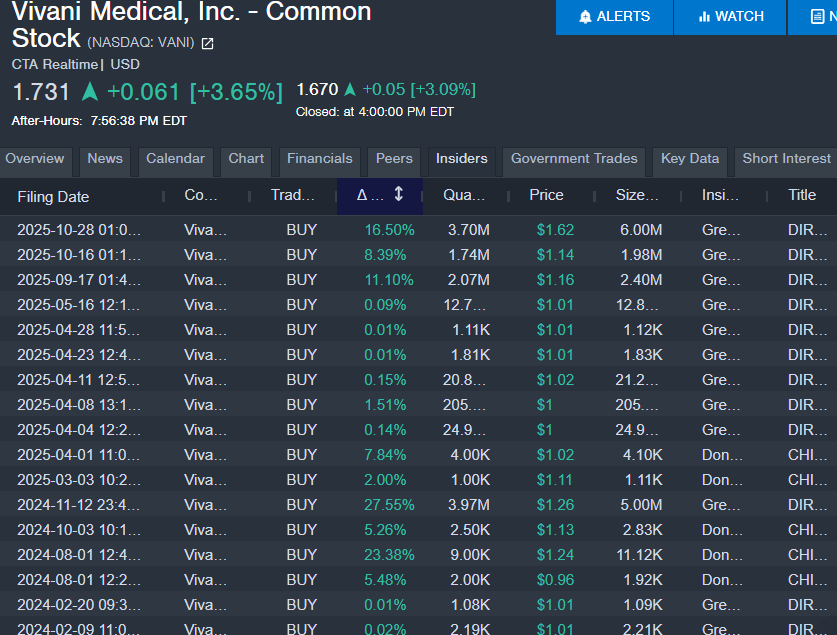The image size is (837, 635).
Task: Click the 8.39% change value
Action: [385, 255]
